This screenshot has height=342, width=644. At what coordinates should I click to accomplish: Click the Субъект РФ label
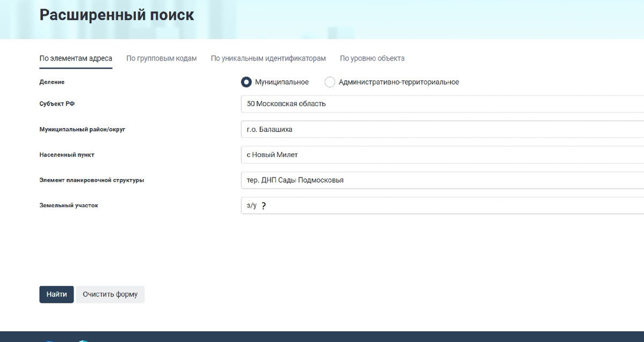tap(57, 104)
